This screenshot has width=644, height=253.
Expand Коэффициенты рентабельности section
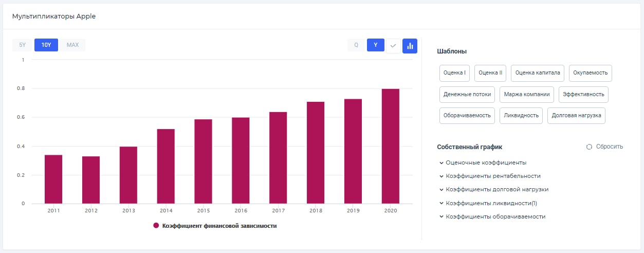pos(490,176)
